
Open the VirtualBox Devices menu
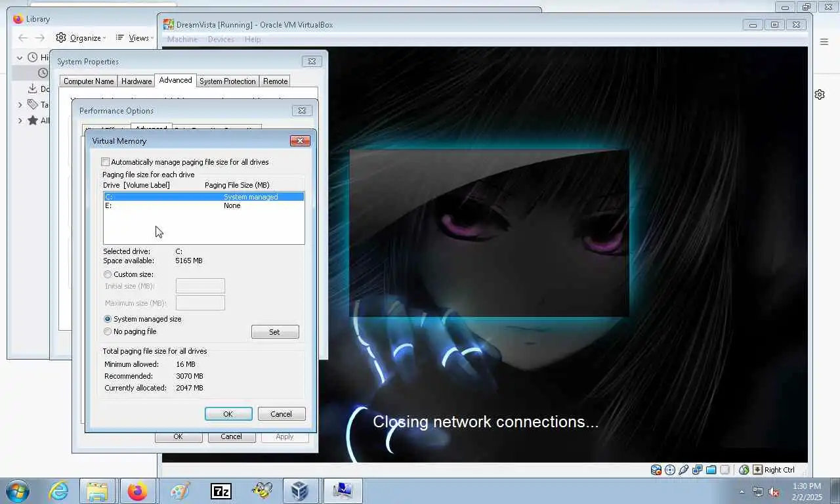click(x=220, y=39)
